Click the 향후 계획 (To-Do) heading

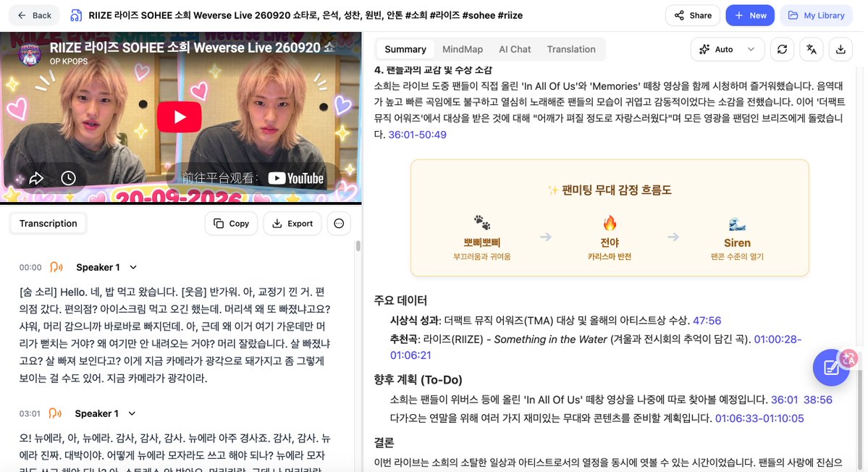(418, 379)
